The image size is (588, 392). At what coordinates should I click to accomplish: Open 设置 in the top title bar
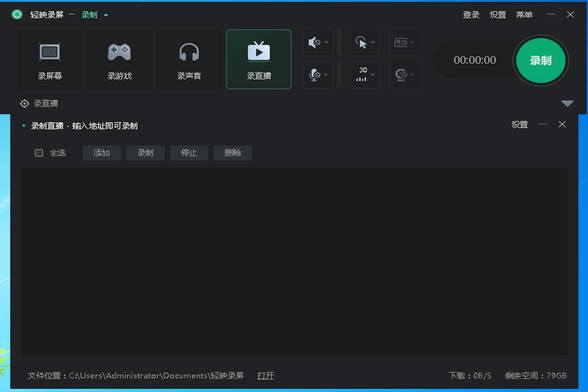(x=498, y=15)
